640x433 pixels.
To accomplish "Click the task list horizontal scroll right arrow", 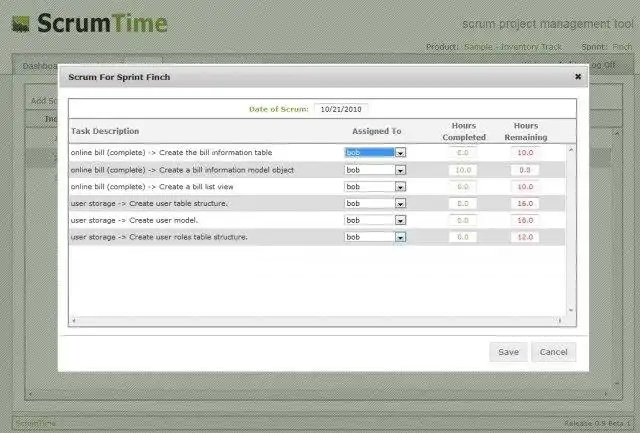I will pos(560,321).
